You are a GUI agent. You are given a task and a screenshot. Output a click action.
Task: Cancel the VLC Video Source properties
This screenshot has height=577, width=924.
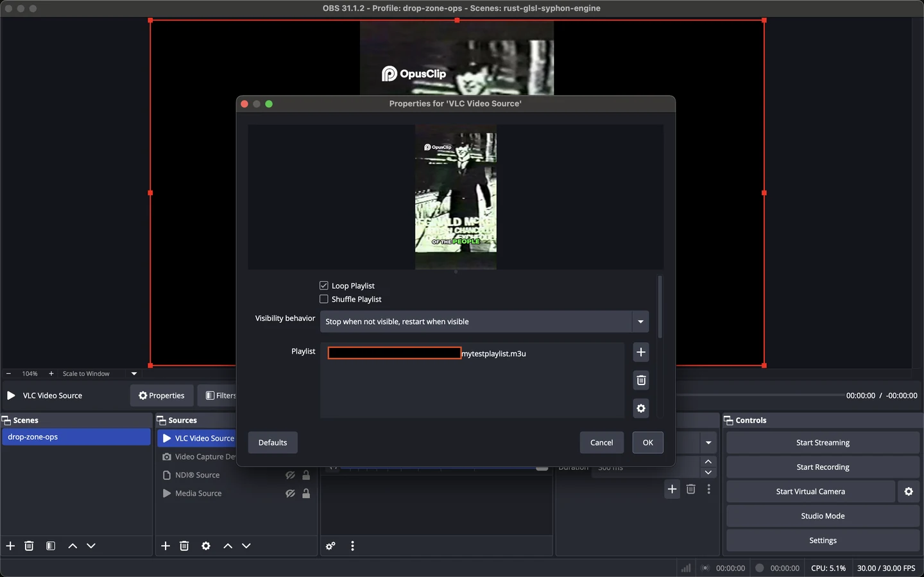[x=602, y=443]
